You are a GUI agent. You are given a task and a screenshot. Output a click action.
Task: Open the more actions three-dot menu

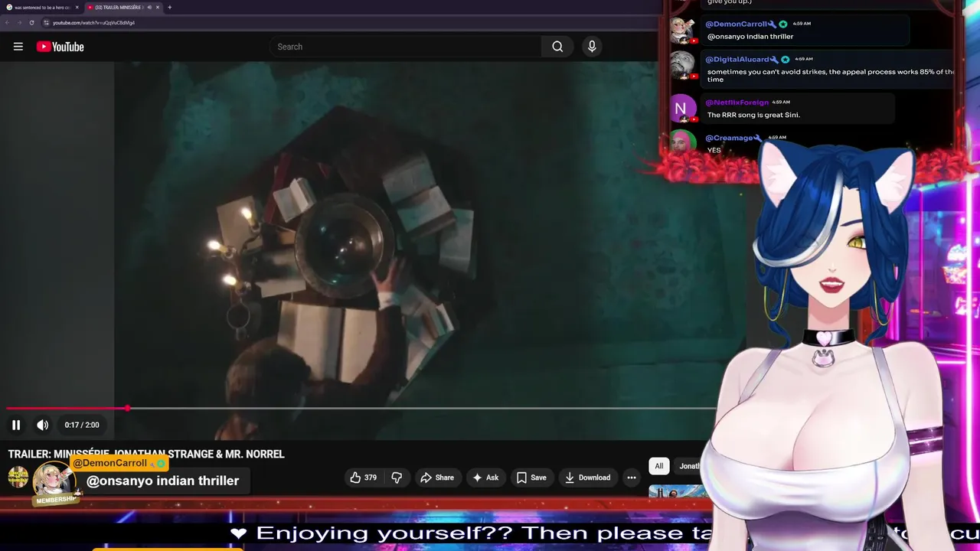click(x=632, y=478)
